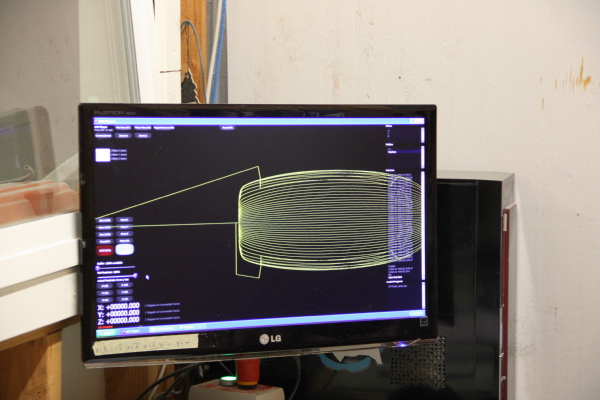Viewport: 600px width, 400px height.
Task: Click the lone button at the top center
Action: (x=227, y=127)
